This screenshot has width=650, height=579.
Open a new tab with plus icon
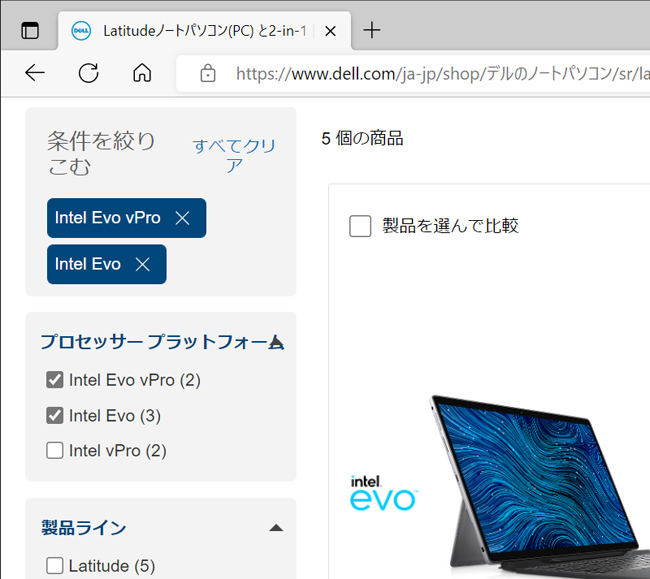point(372,30)
